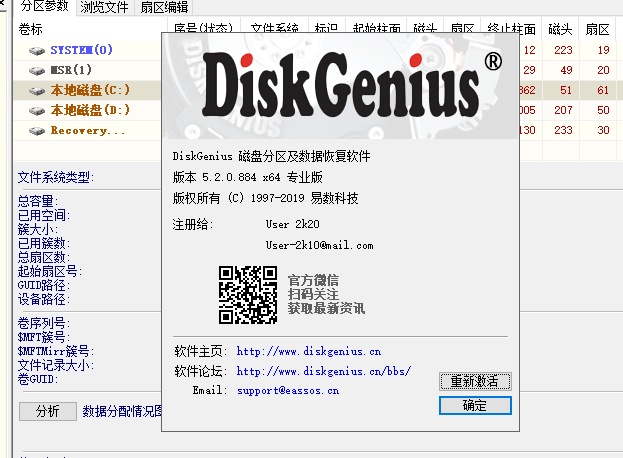Viewport: 623px width, 458px height.
Task: Click the drive icon next to MSR(1)
Action: click(37, 71)
